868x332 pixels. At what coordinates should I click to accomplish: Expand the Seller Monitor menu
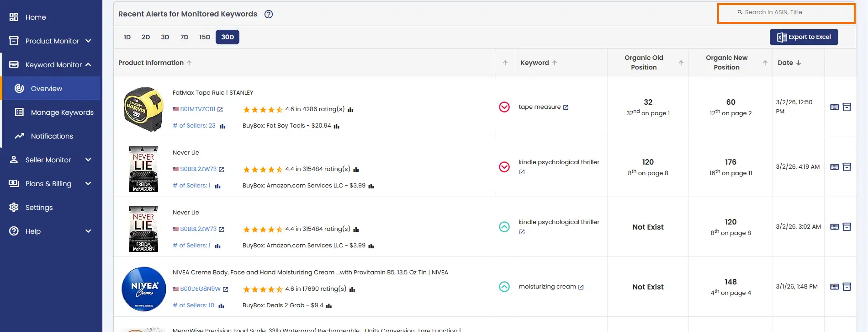click(x=50, y=160)
